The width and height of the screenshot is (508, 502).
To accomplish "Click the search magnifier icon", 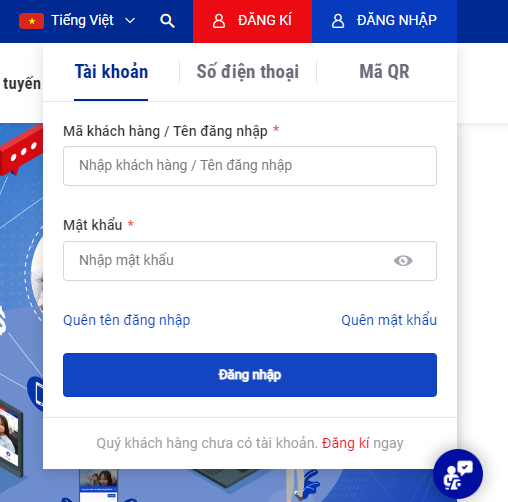I will coord(167,21).
